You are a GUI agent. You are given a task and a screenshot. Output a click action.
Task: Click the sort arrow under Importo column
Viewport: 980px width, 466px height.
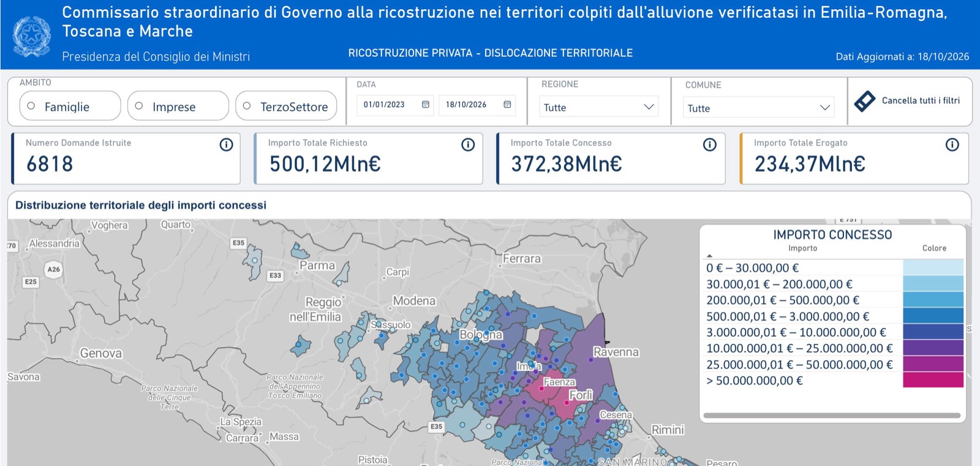point(709,256)
